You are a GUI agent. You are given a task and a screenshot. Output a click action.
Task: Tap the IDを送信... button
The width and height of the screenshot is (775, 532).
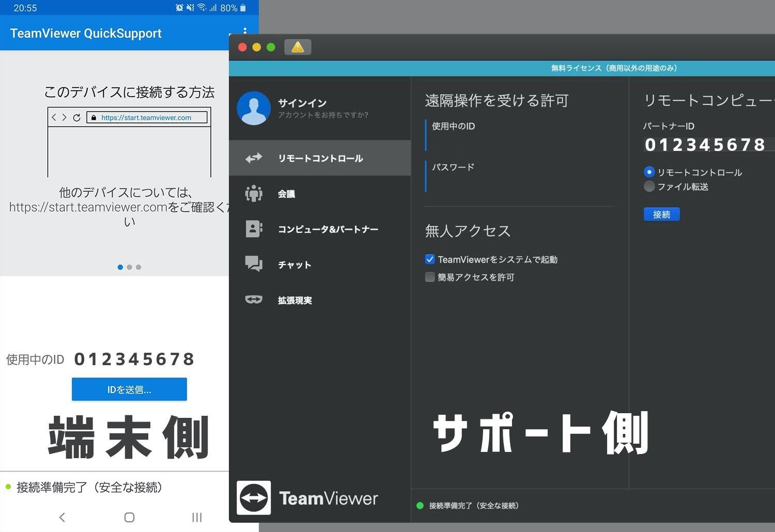(x=129, y=389)
